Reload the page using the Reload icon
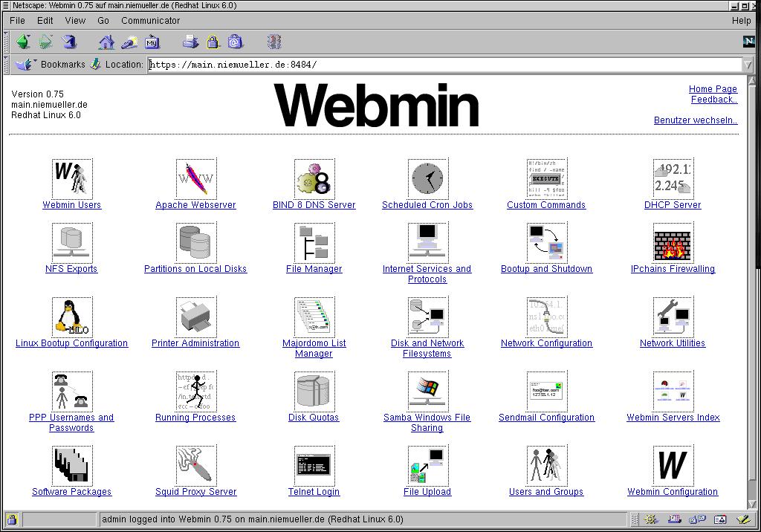 [x=69, y=42]
